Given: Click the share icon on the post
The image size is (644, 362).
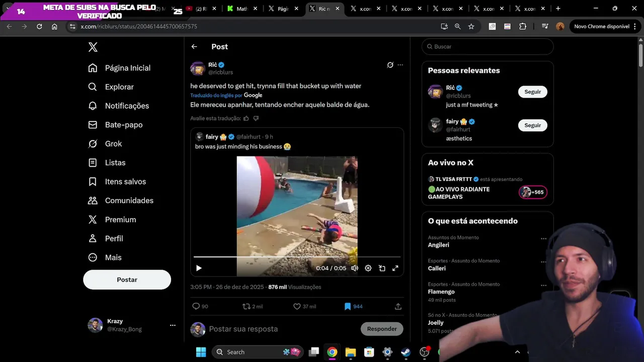Looking at the screenshot, I should (x=398, y=306).
